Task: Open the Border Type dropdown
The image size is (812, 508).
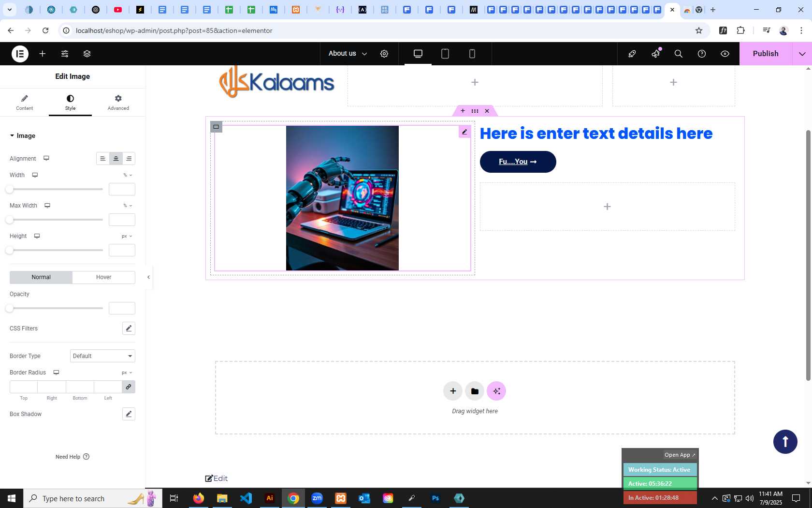Action: click(102, 356)
